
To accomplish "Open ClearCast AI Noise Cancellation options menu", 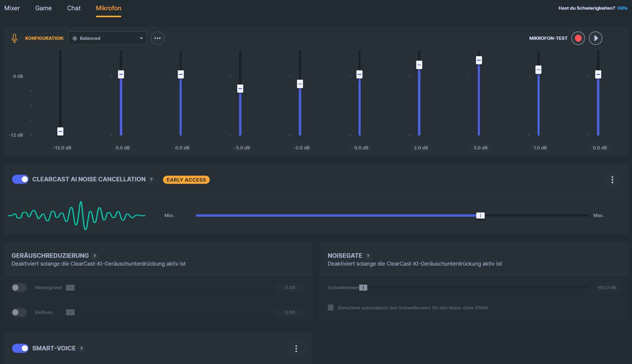I will (612, 180).
